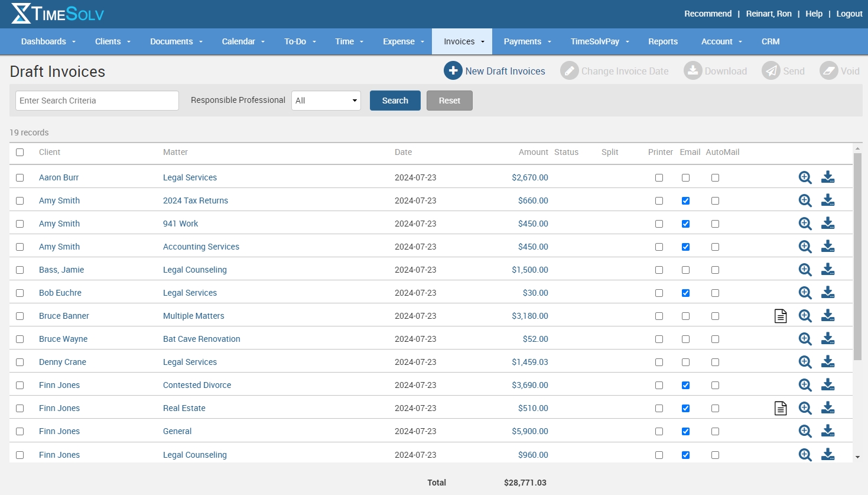868x495 pixels.
Task: Open Amy Smith's 941 Work matter
Action: tap(181, 223)
